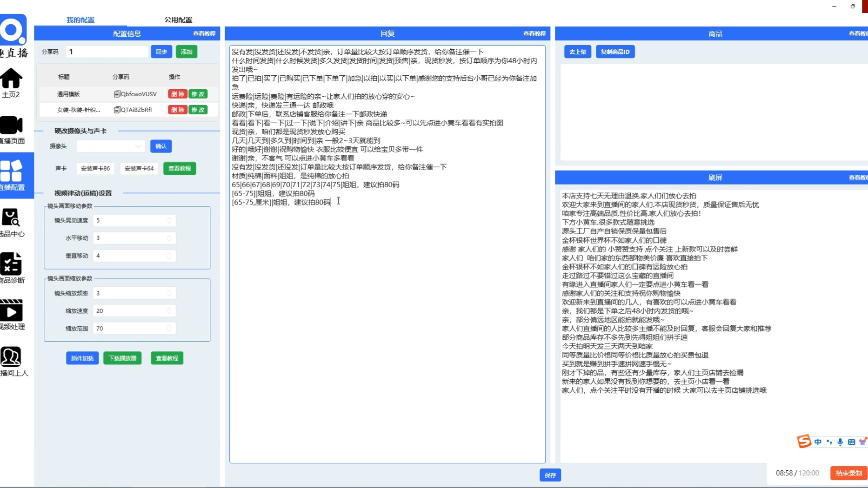
Task: Click the empty 商品 list area
Action: (714, 112)
